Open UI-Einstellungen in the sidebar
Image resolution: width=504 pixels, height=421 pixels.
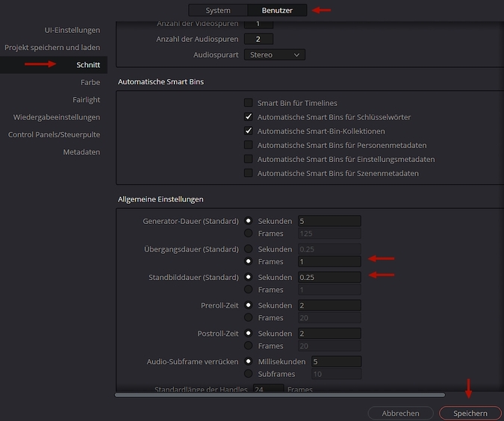click(72, 30)
